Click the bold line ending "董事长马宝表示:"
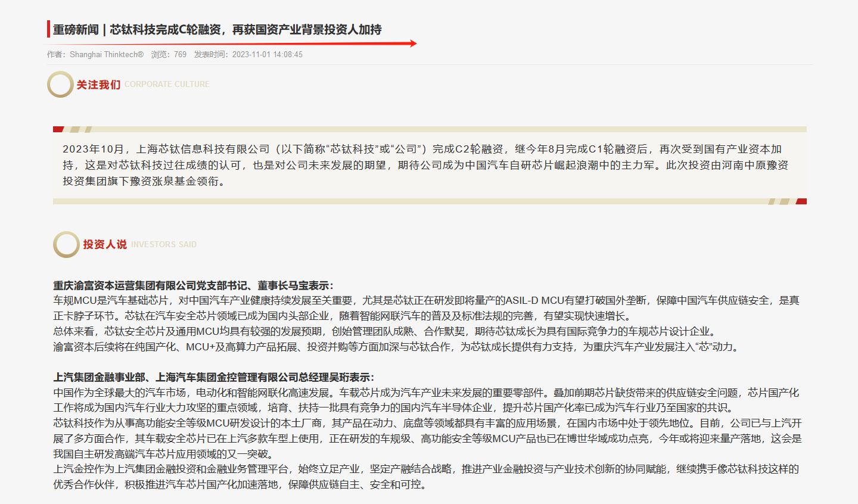 (x=194, y=286)
